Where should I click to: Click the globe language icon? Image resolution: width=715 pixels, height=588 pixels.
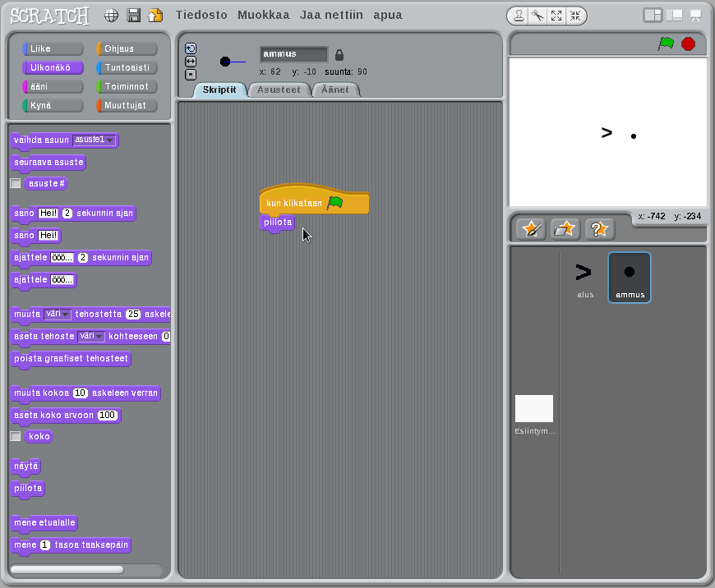(x=111, y=16)
